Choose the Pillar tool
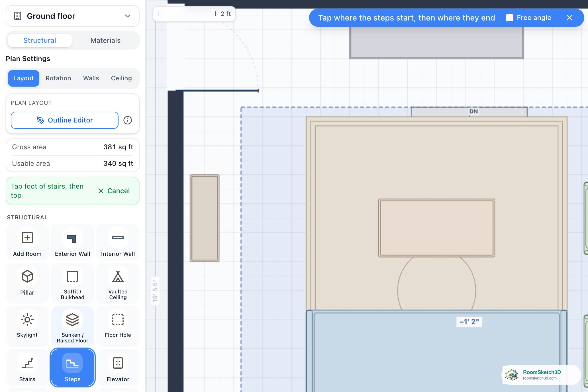Screen dimensions: 588x392 coord(27,283)
